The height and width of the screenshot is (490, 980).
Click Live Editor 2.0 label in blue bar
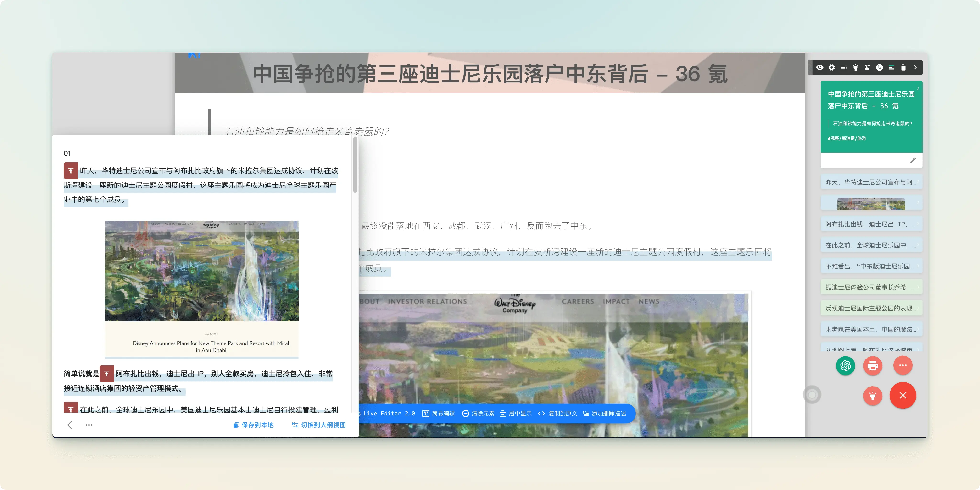(x=389, y=414)
